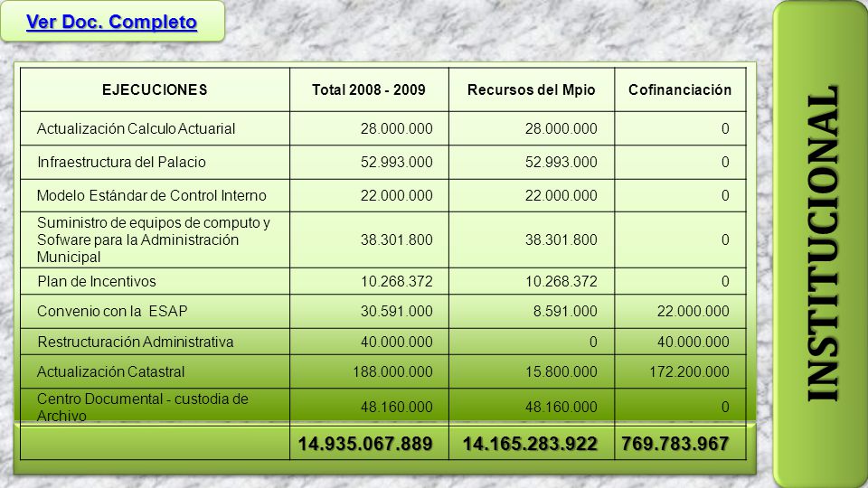Click the INSTITUCIONAL vertical side banner
This screenshot has width=868, height=488.
pyautogui.click(x=823, y=243)
